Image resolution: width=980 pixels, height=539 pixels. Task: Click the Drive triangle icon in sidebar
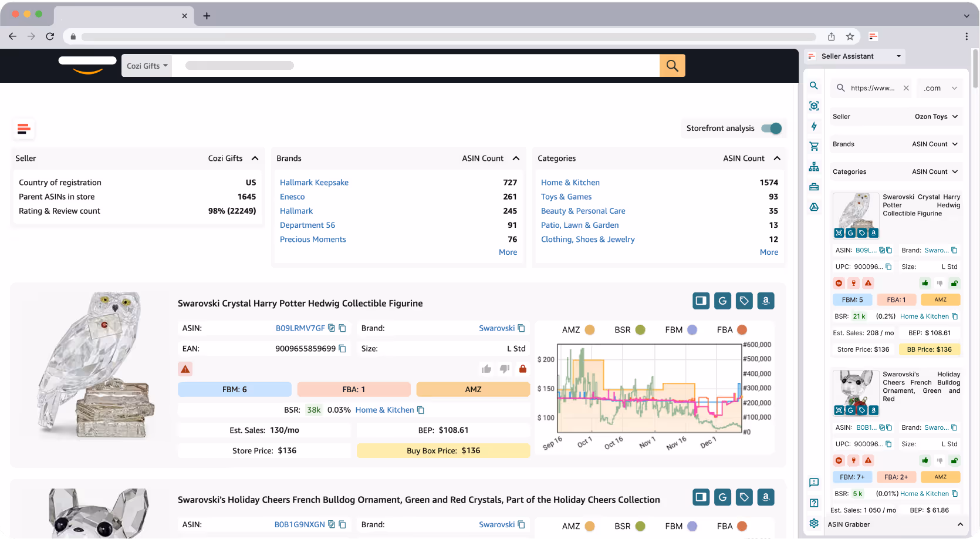813,207
